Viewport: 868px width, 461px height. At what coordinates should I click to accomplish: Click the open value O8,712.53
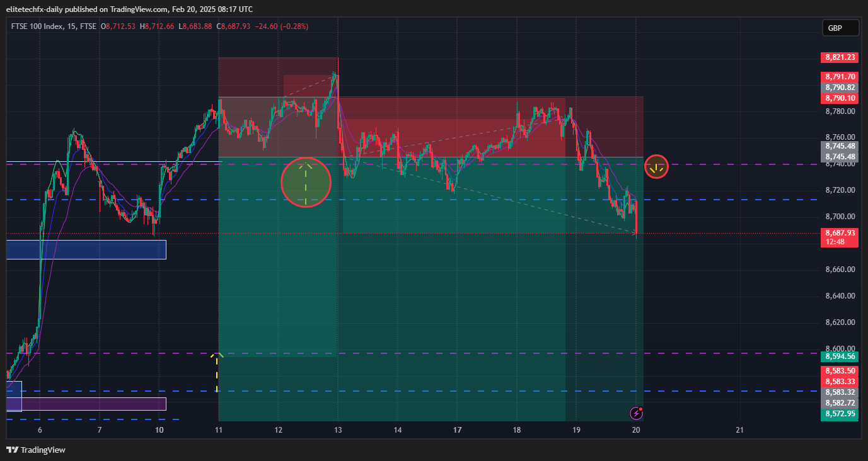point(119,26)
